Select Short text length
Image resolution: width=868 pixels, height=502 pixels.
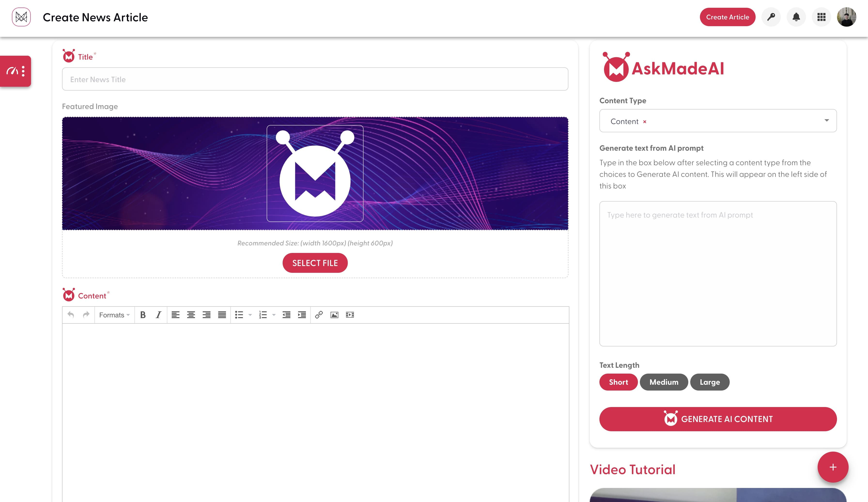click(618, 382)
